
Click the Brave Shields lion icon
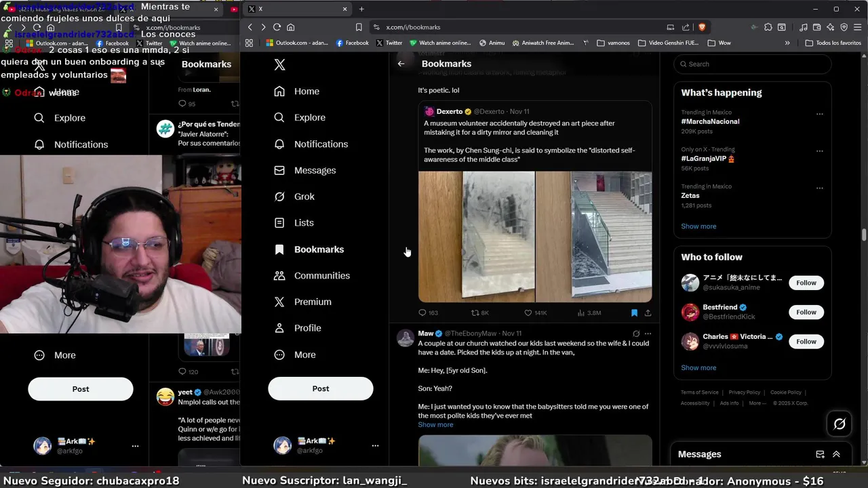coord(701,27)
